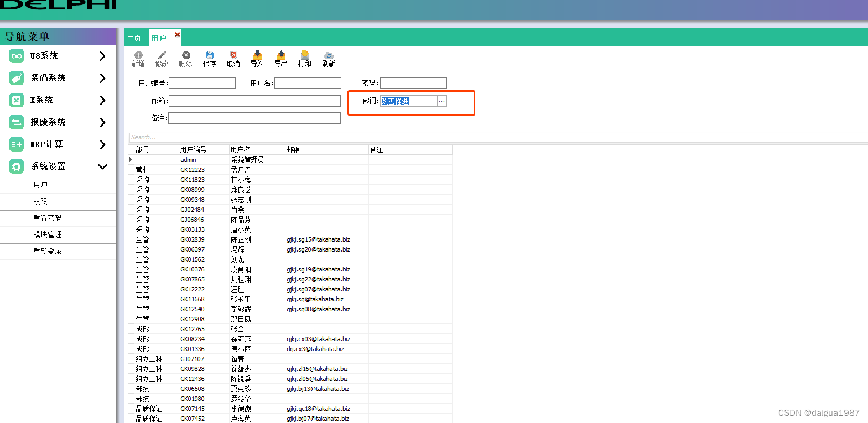Click the 部门 field with 改善推进
868x423 pixels.
pos(408,101)
